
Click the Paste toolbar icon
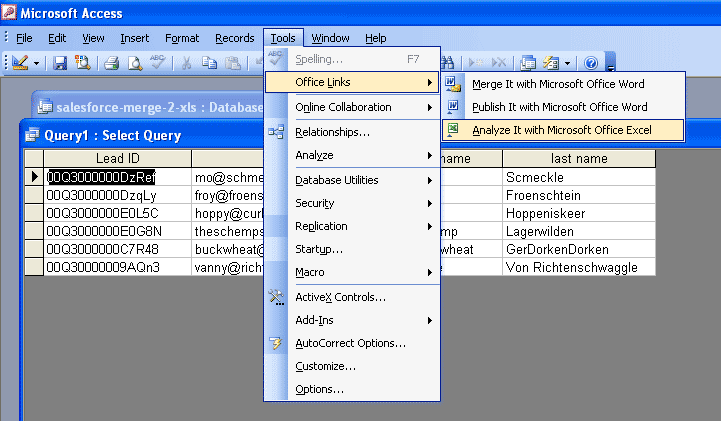tap(233, 63)
